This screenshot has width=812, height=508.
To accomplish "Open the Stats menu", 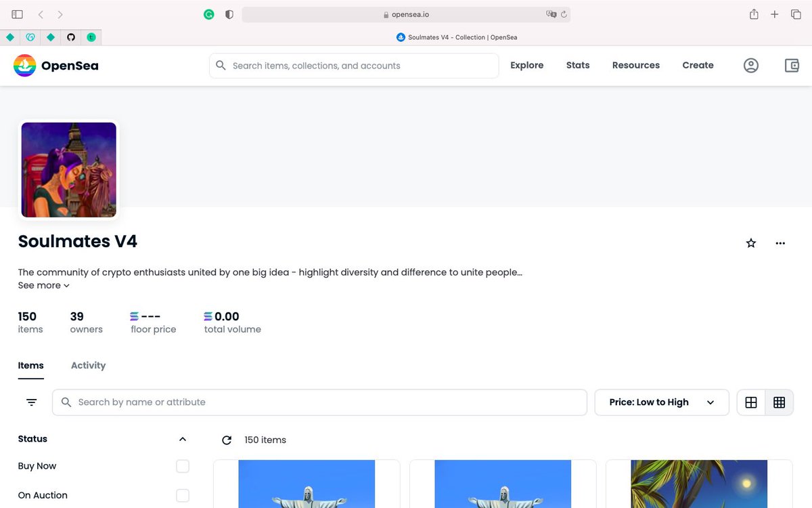I will [577, 65].
